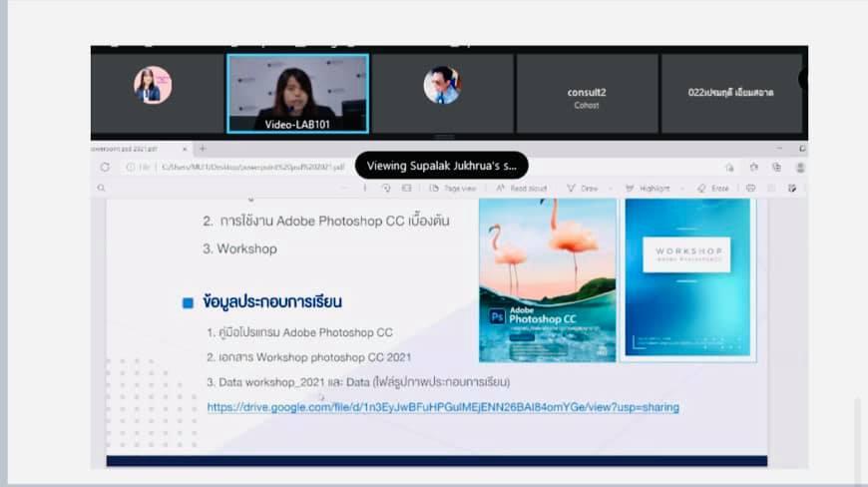Click the flamingo Photoshop CC cover image

pos(548,280)
